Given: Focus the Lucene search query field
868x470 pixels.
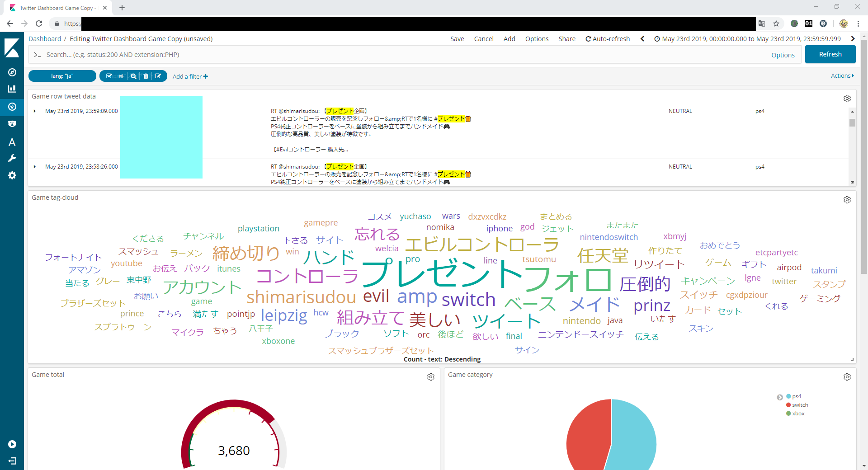Looking at the screenshot, I should pyautogui.click(x=402, y=55).
